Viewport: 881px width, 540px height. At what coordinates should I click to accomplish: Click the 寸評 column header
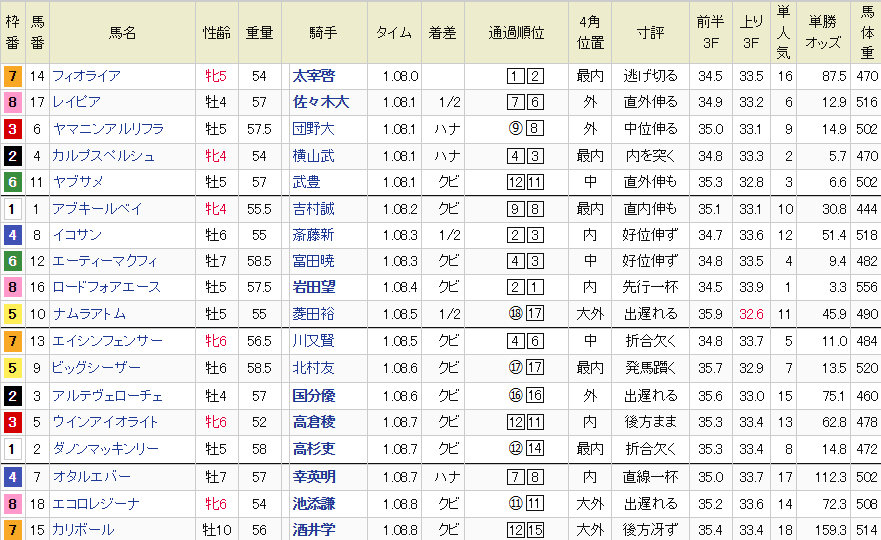click(x=650, y=32)
